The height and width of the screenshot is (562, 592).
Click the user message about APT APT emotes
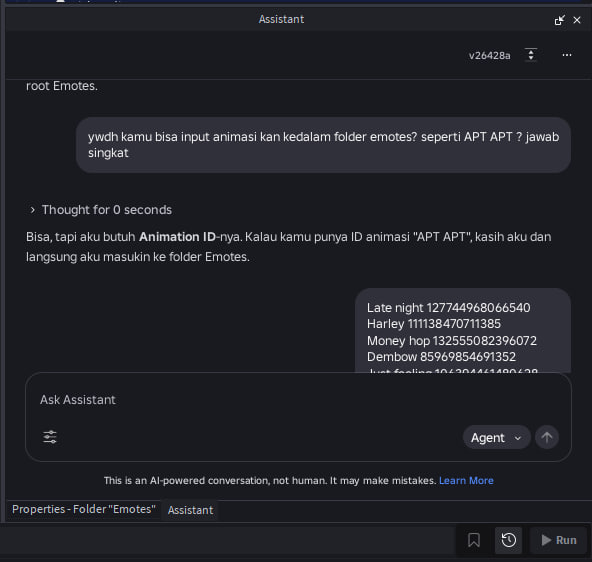tap(323, 145)
